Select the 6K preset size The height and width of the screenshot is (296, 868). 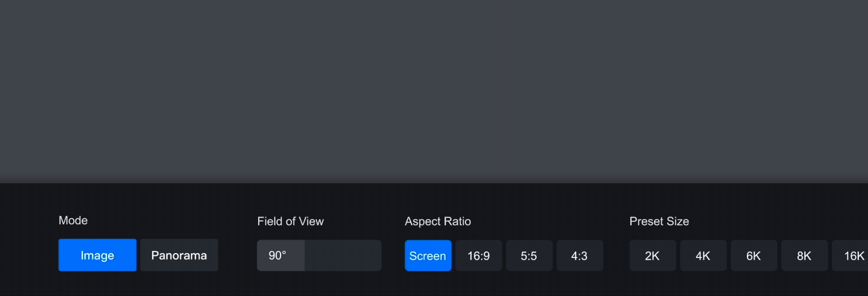point(754,256)
